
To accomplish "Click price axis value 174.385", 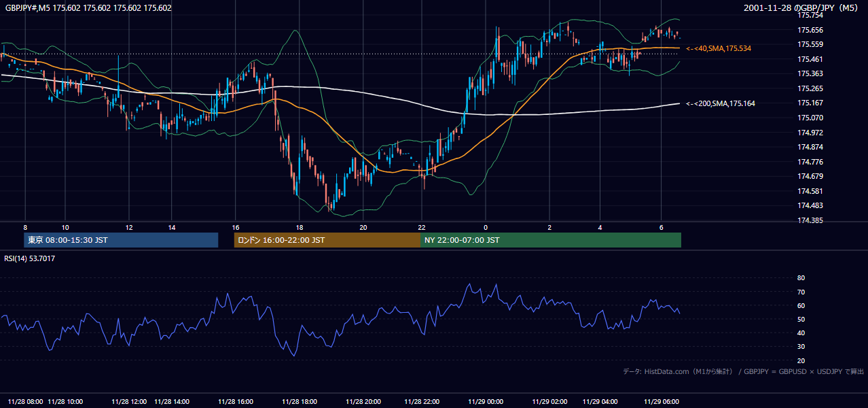I will coord(810,220).
